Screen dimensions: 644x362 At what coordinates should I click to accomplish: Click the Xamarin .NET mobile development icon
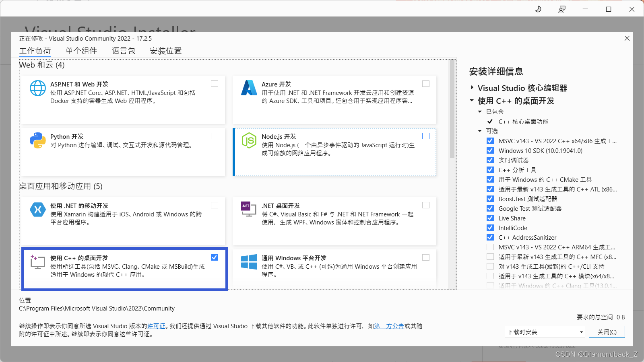(x=38, y=210)
